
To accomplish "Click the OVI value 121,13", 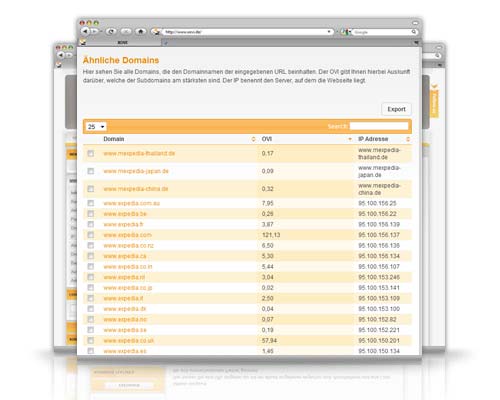I will click(x=271, y=235).
